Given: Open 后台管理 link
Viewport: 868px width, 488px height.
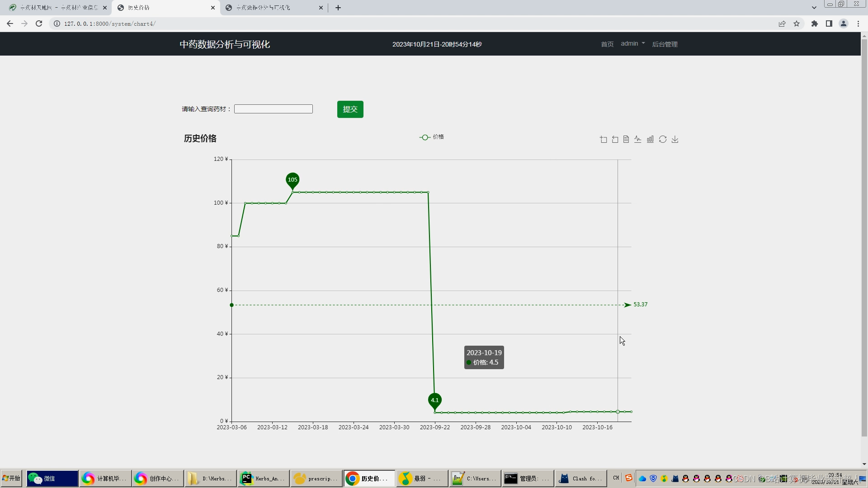Looking at the screenshot, I should coord(665,44).
